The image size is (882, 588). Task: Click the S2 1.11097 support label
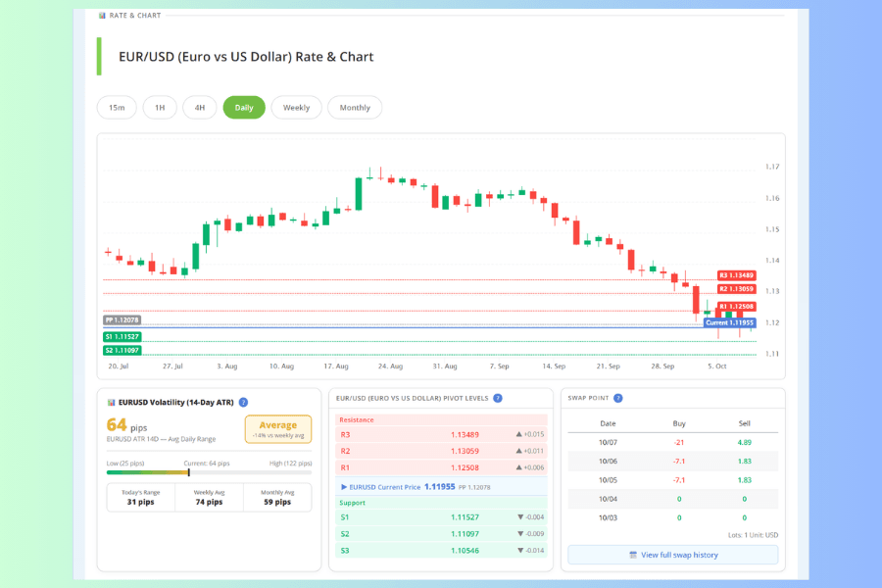click(122, 351)
